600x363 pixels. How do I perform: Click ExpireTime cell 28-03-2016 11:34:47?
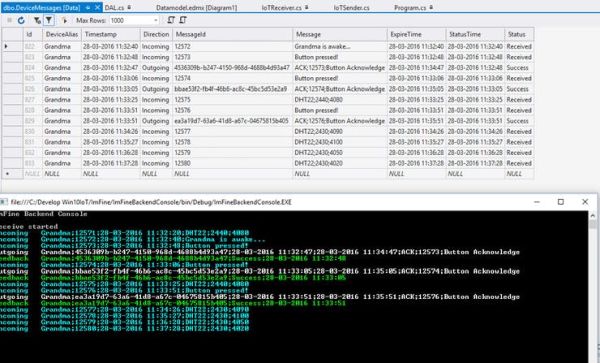pyautogui.click(x=416, y=68)
